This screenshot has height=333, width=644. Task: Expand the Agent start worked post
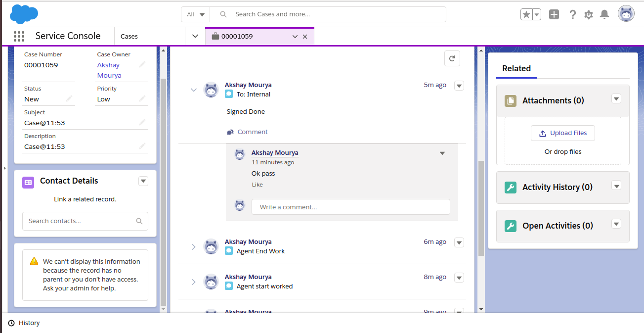pos(194,282)
